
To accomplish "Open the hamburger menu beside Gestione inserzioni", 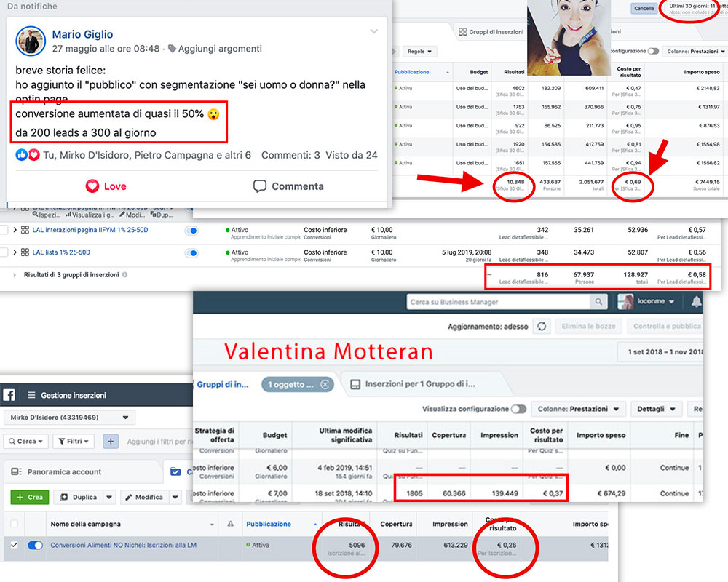I will tap(31, 395).
